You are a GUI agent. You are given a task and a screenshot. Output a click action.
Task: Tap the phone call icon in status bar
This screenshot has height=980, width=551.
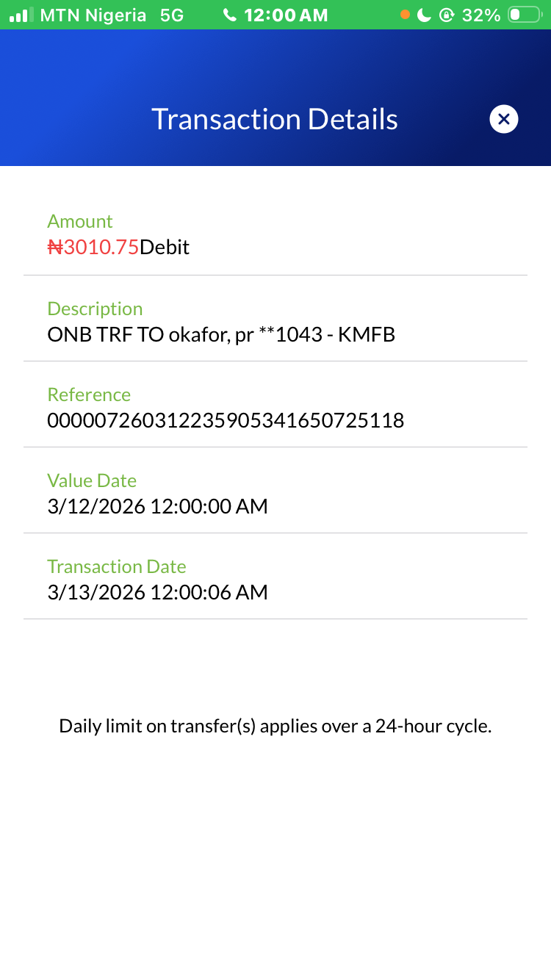[x=230, y=15]
